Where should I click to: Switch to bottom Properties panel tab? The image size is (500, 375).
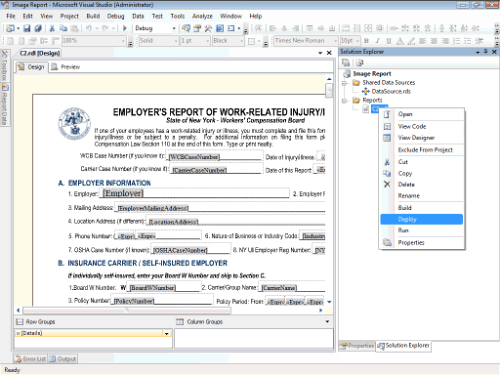pyautogui.click(x=357, y=346)
